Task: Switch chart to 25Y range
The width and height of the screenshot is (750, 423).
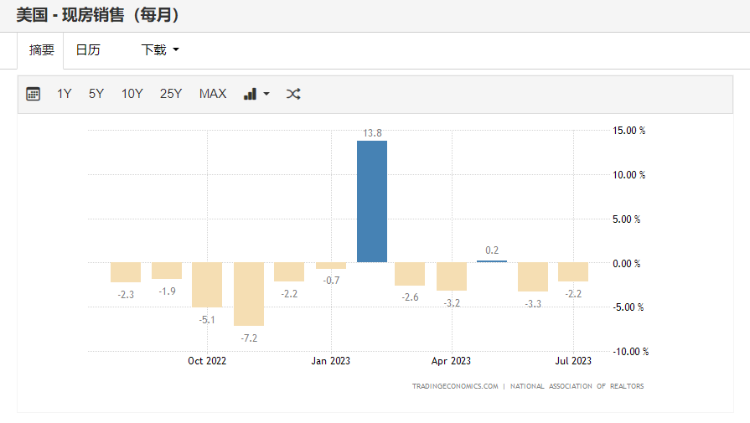Action: pos(171,94)
